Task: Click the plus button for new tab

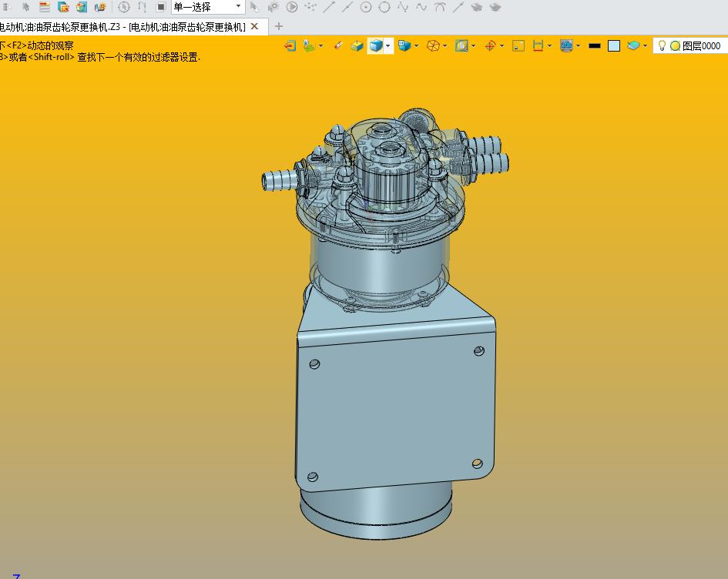Action: [279, 26]
